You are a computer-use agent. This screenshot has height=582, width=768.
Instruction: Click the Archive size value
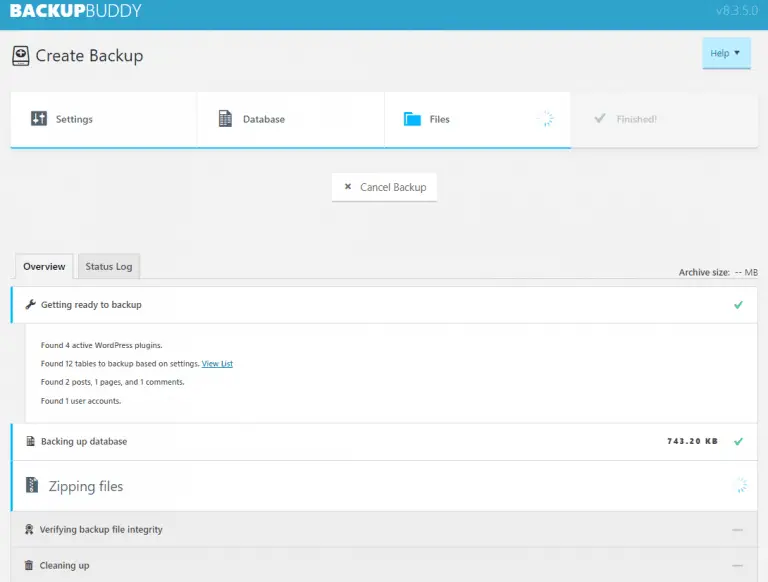pyautogui.click(x=746, y=272)
